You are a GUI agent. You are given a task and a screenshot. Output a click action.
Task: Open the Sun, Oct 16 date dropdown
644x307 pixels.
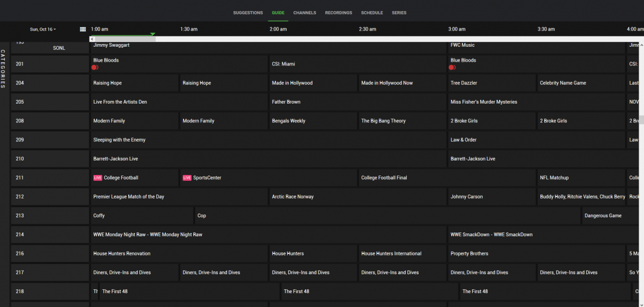click(x=43, y=30)
